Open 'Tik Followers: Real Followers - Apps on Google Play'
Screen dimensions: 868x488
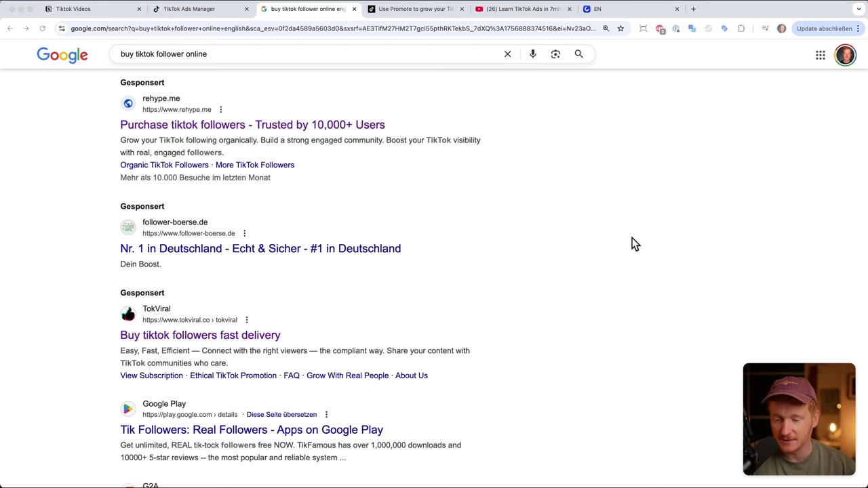(x=252, y=430)
